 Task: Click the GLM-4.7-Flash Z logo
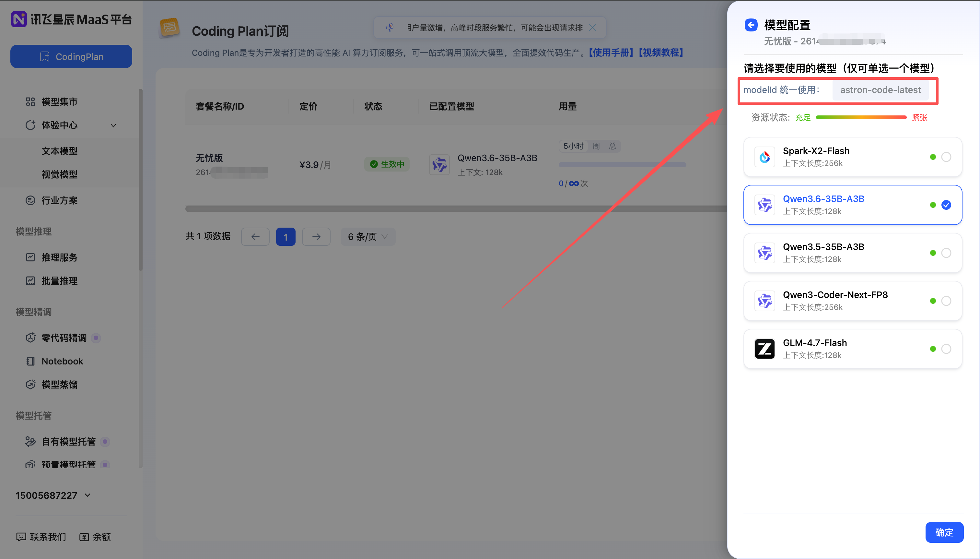click(764, 349)
